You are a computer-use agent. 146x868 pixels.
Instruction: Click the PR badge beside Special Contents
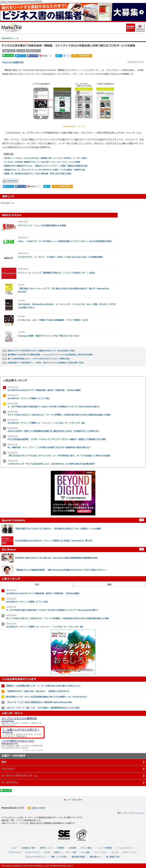coord(141,520)
